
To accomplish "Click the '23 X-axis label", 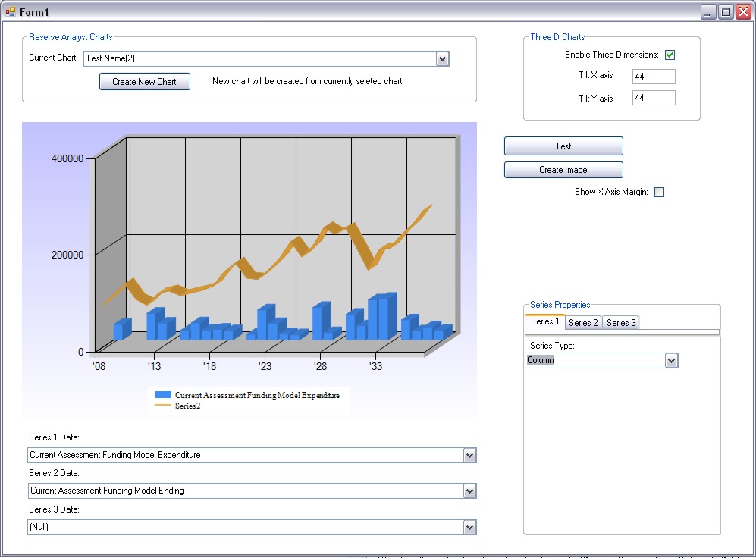I will (265, 366).
